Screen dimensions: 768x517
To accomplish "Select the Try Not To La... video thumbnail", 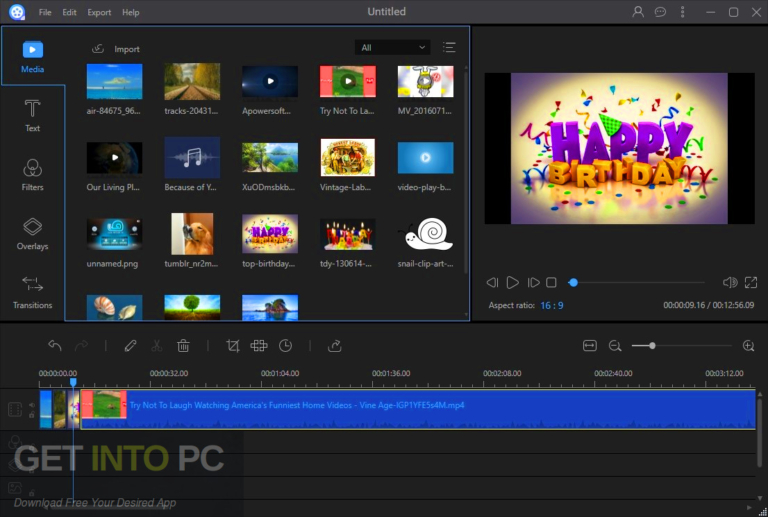I will (x=348, y=81).
